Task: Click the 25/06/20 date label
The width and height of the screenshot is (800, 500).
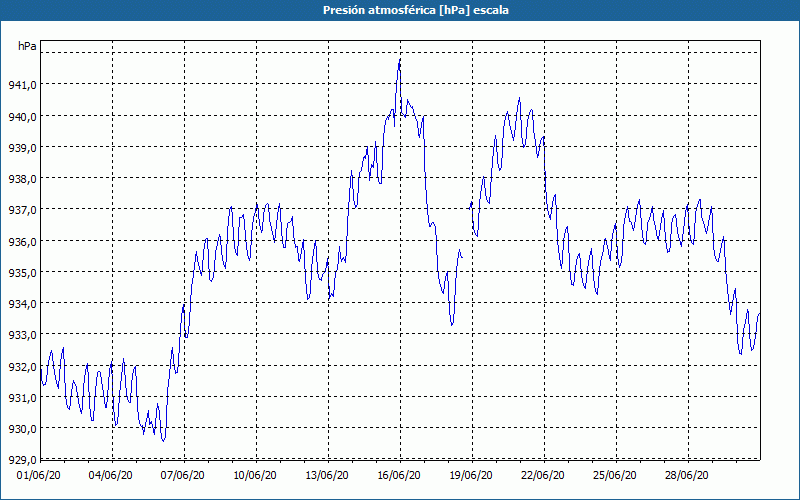Action: coord(615,476)
